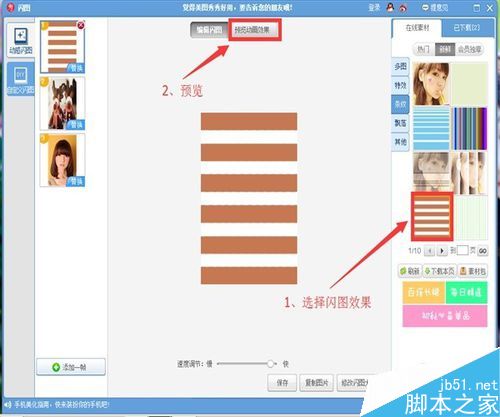Click the 复制图片 copy image button
Viewport: 500px width, 417px height.
point(316,383)
